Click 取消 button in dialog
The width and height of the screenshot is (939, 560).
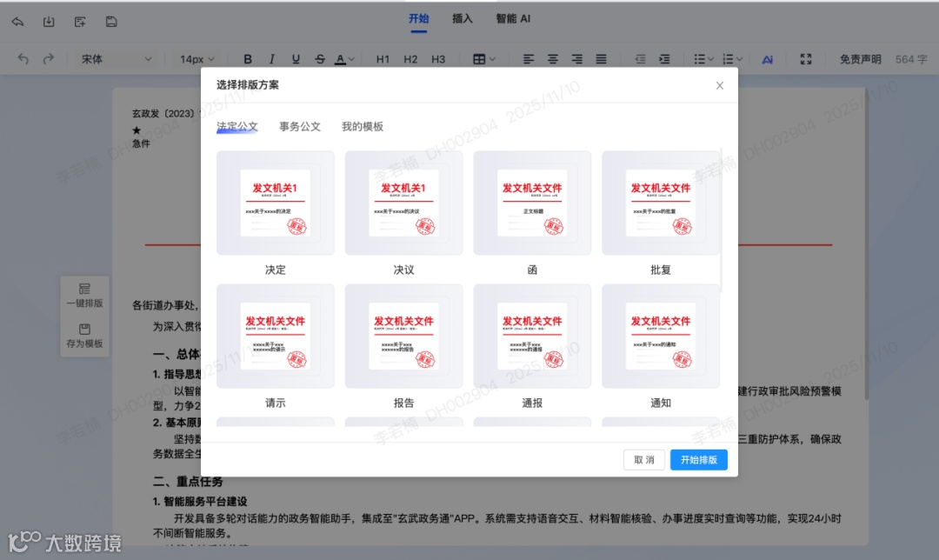643,460
